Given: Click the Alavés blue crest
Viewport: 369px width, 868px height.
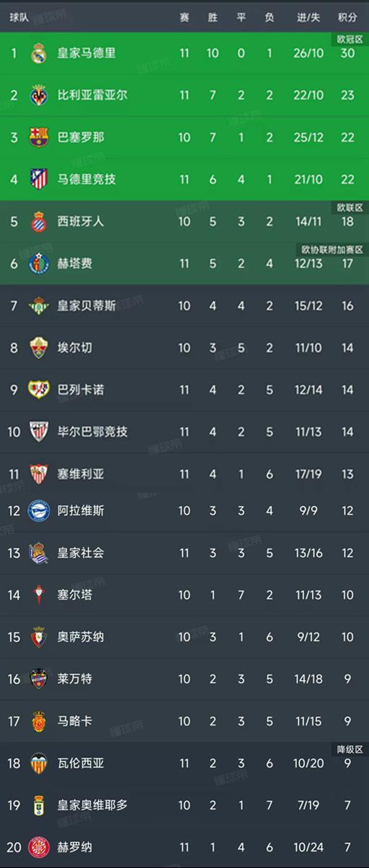Looking at the screenshot, I should pos(38,510).
